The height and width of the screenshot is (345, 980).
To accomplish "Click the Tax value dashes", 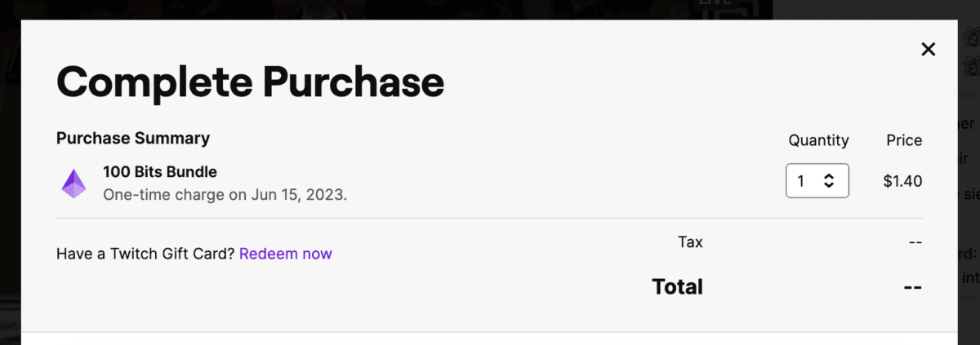I will 915,242.
